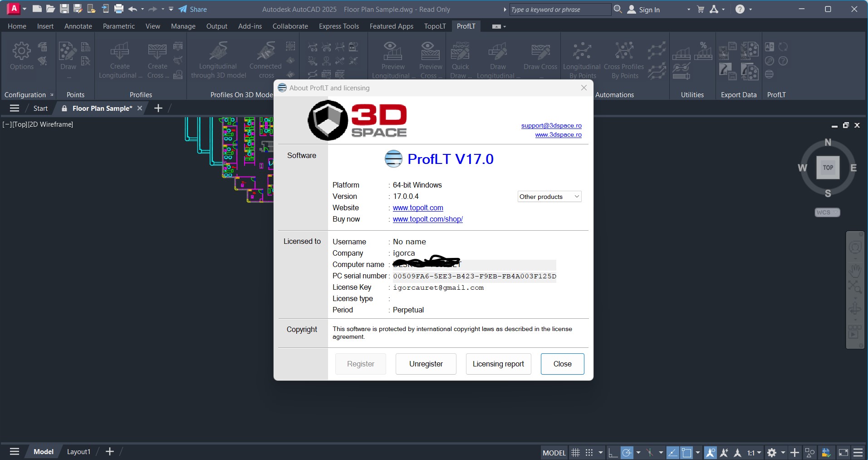
Task: Close the About ProfLT dialog via Close button
Action: tap(563, 364)
